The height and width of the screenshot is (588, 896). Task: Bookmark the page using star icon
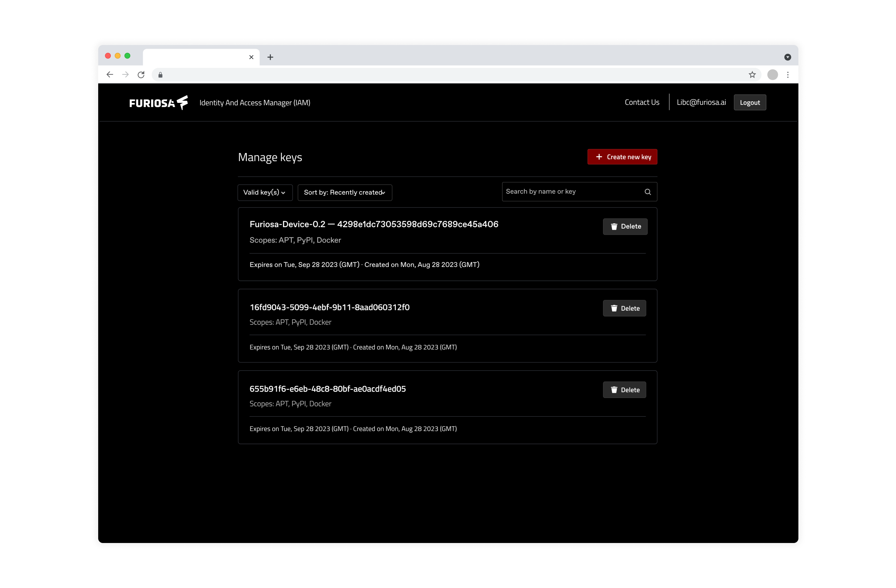[752, 75]
